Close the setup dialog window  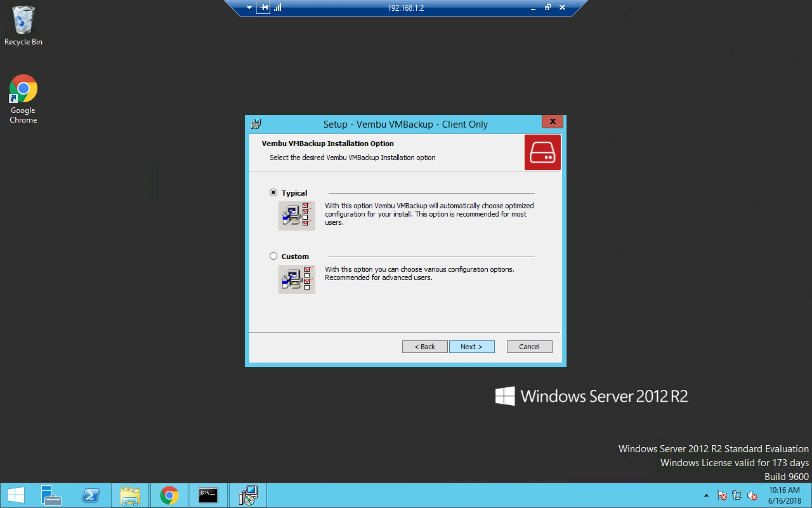(552, 121)
